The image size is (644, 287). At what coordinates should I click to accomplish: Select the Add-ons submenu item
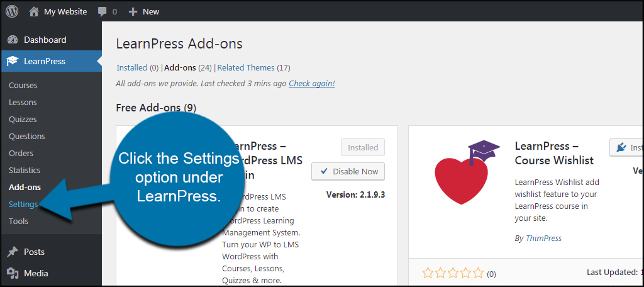[x=25, y=187]
